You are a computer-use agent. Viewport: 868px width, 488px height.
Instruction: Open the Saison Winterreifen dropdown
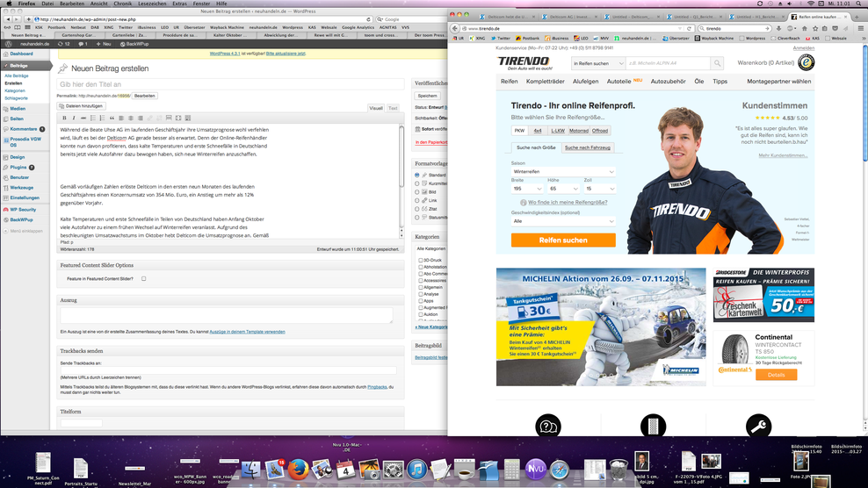[x=563, y=171]
